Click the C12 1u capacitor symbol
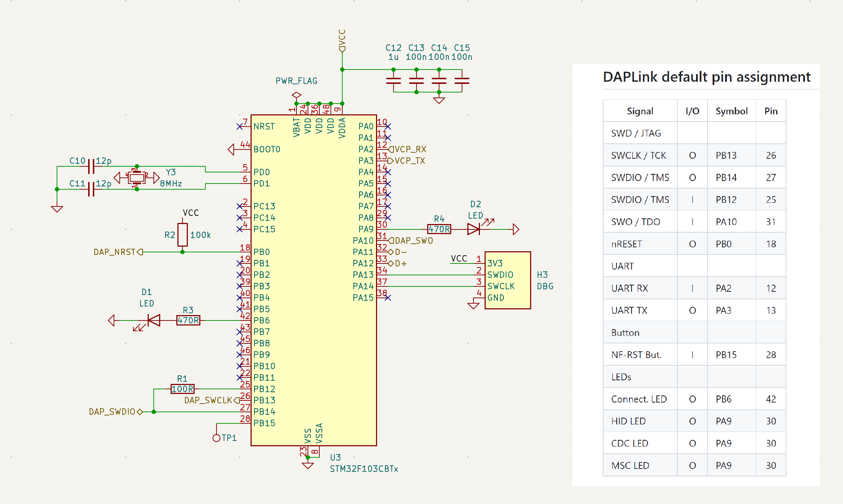843x504 pixels. point(394,81)
